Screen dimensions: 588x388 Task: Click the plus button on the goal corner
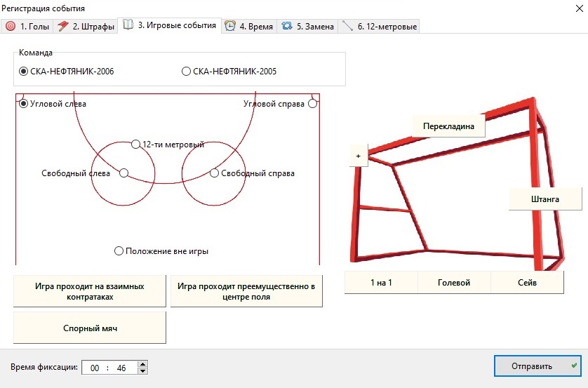click(x=359, y=156)
